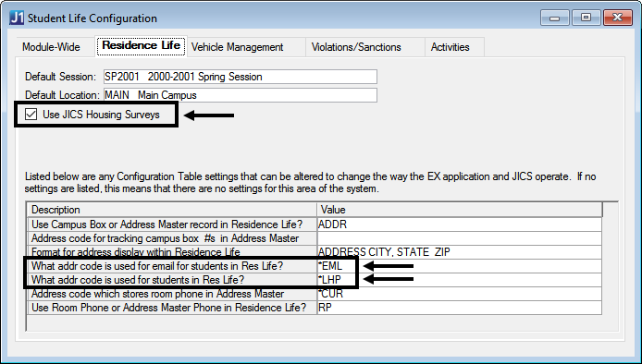Click the Default Location field
This screenshot has width=642, height=364.
point(241,95)
